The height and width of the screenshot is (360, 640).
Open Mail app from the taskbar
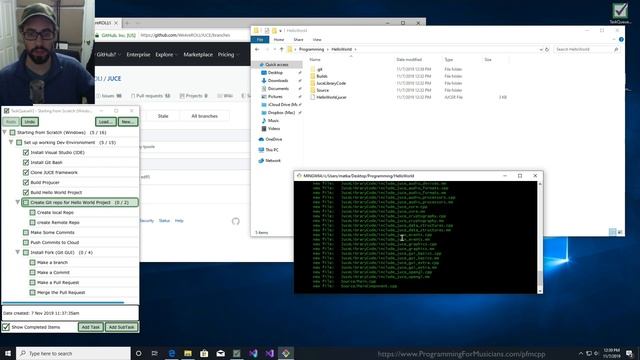coord(220,353)
